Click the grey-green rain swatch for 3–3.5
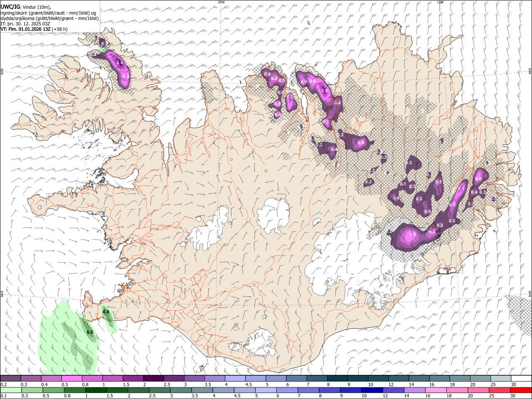 tap(181, 390)
